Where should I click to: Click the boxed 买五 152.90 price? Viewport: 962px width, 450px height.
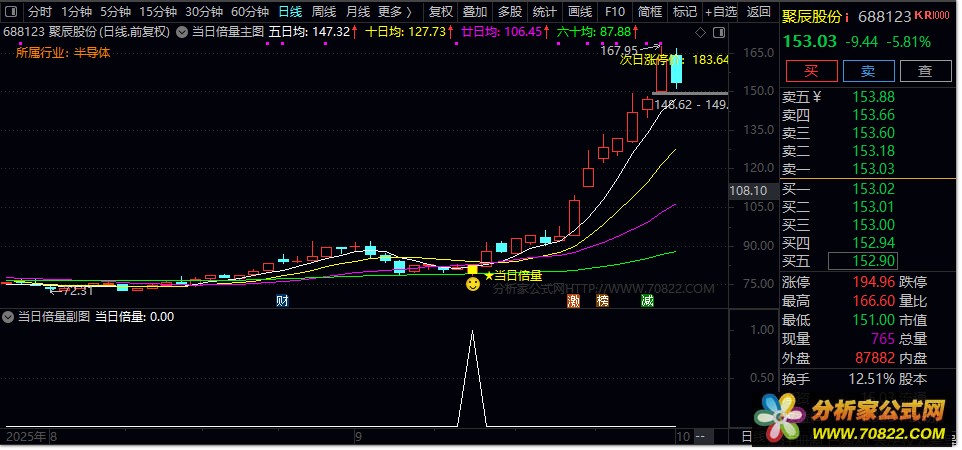(863, 261)
